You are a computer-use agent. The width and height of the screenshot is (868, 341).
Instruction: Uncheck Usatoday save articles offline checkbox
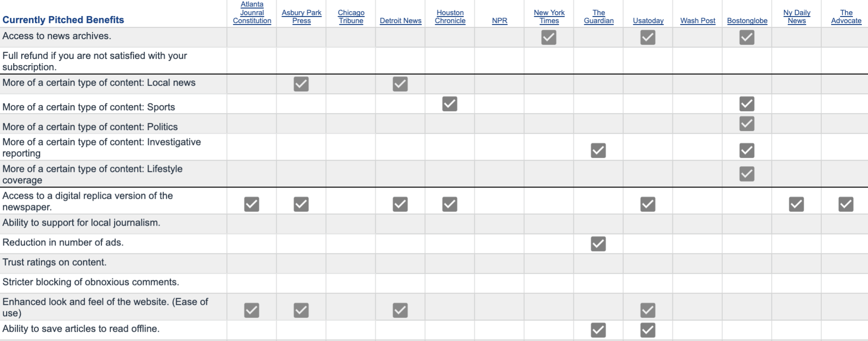(647, 330)
